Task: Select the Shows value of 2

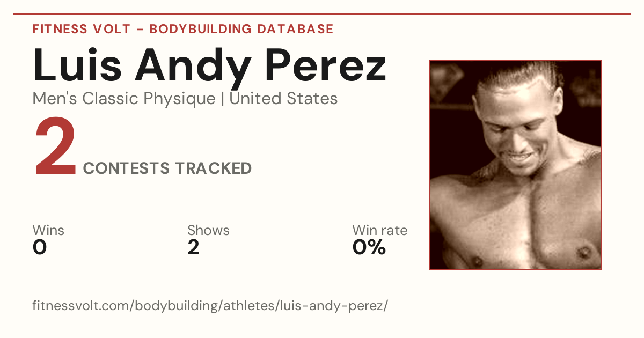Action: [x=193, y=247]
